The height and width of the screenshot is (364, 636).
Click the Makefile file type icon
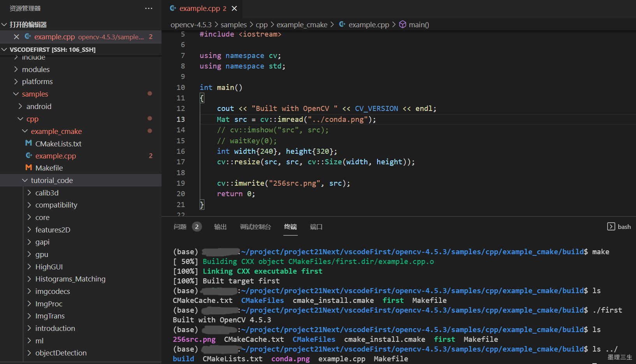pos(28,167)
